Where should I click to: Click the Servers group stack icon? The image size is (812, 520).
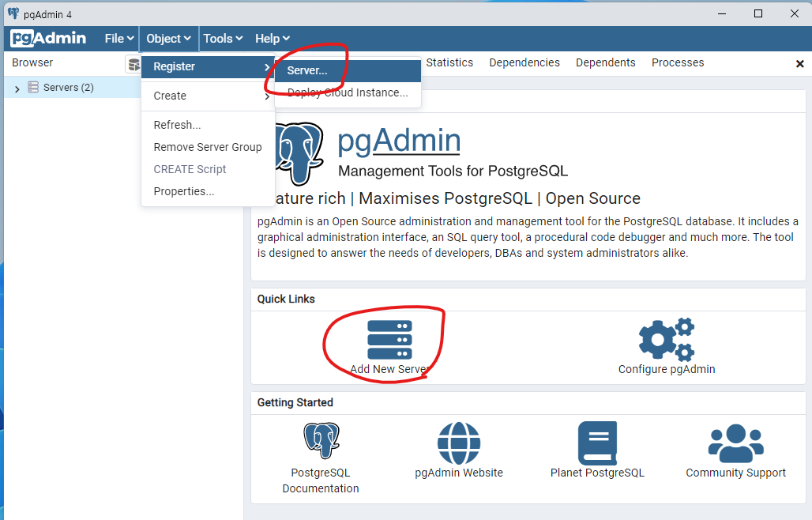tap(33, 87)
